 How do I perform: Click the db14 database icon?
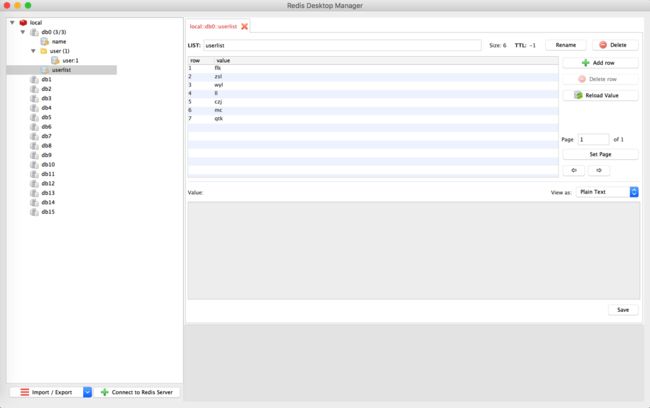tap(34, 202)
